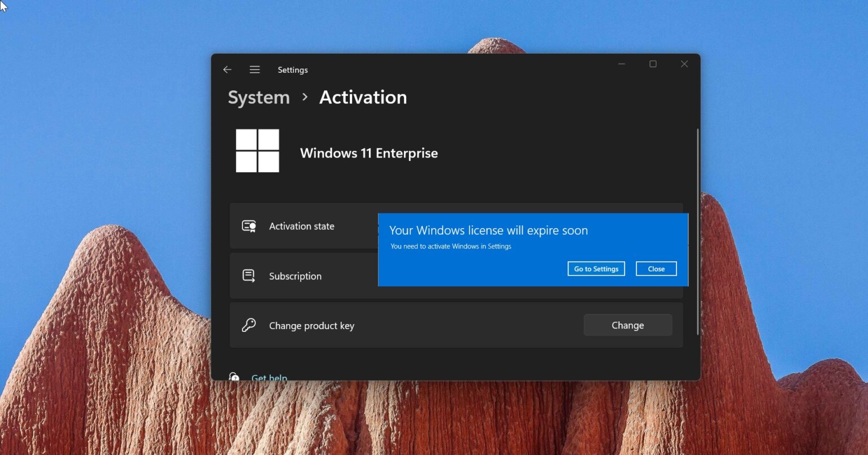This screenshot has height=455, width=868.
Task: Click the back arrow in Settings
Action: (x=227, y=69)
